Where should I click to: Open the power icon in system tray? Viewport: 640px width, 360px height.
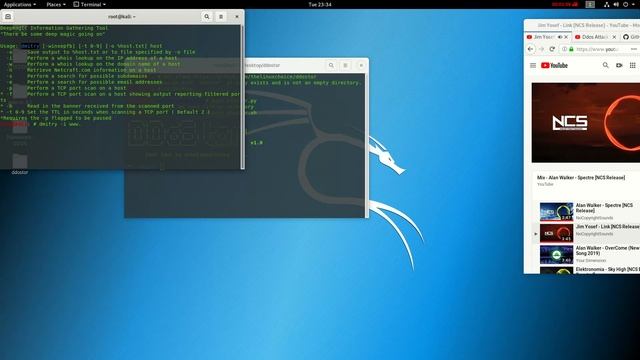(625, 4)
